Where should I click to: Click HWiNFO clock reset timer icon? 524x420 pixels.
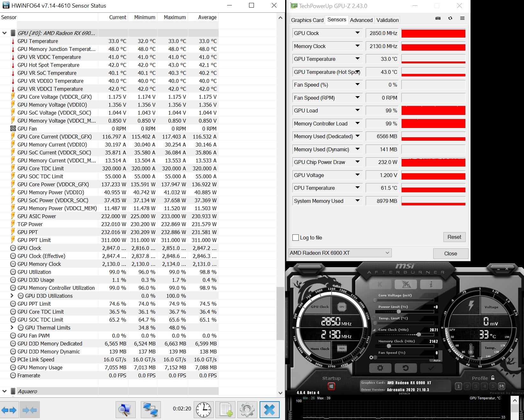point(203,409)
